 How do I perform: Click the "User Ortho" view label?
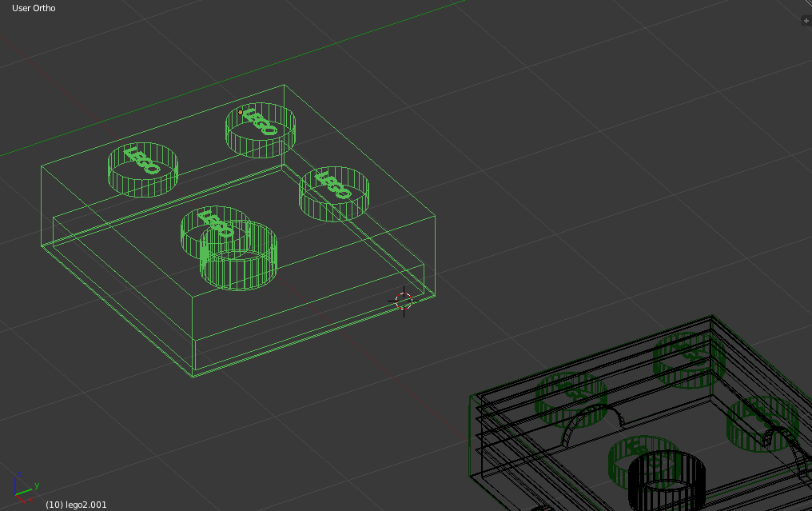34,8
